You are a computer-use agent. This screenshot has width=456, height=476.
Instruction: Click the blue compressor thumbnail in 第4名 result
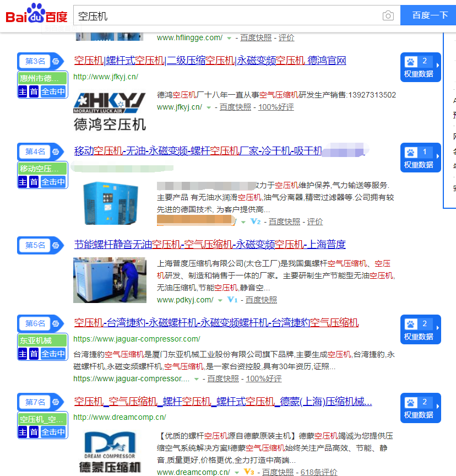tap(110, 203)
